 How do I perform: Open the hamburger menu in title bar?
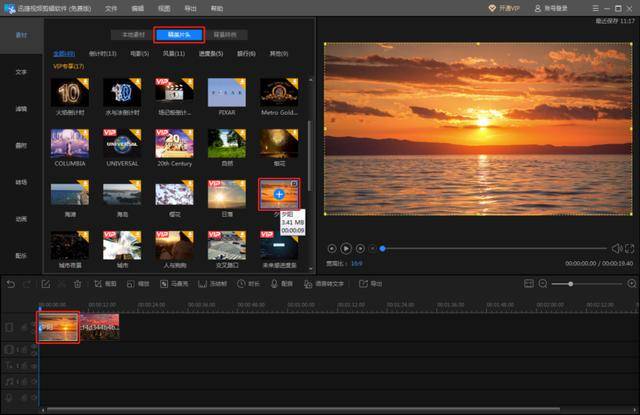pos(596,8)
